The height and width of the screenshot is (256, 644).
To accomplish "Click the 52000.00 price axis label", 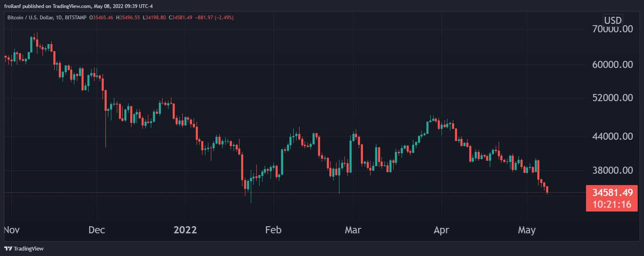I will pyautogui.click(x=612, y=98).
